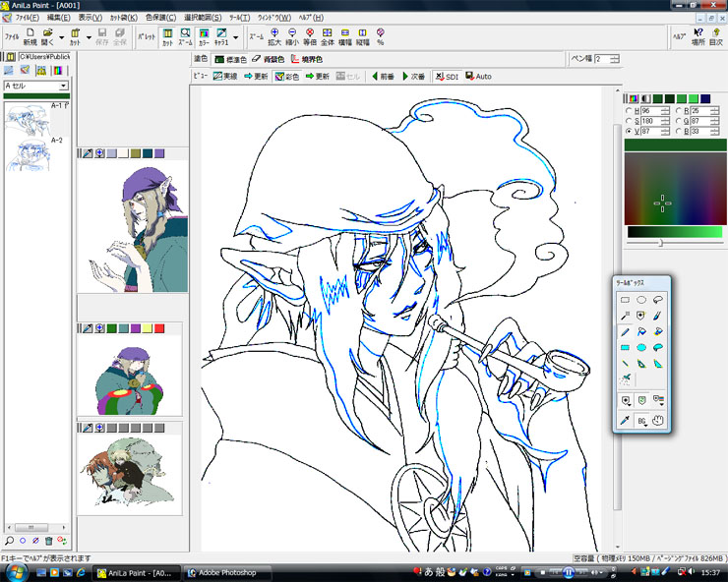Screen dimensions: 728x582
Task: Toggle the 実線 view mode
Action: [x=225, y=76]
